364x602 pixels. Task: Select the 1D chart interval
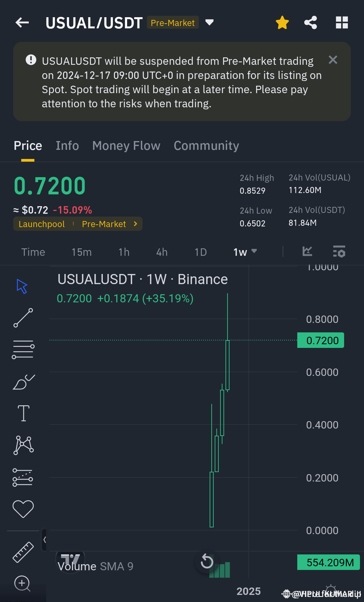tap(201, 252)
